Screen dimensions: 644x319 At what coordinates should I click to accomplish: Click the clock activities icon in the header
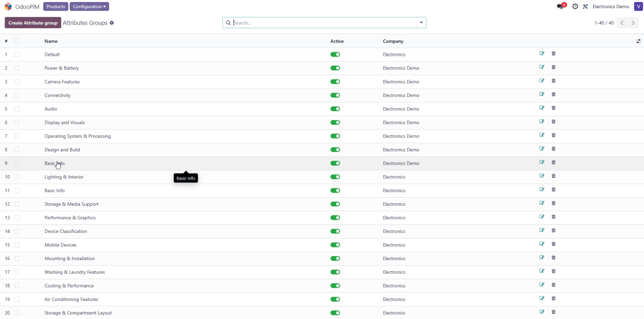[x=575, y=7]
